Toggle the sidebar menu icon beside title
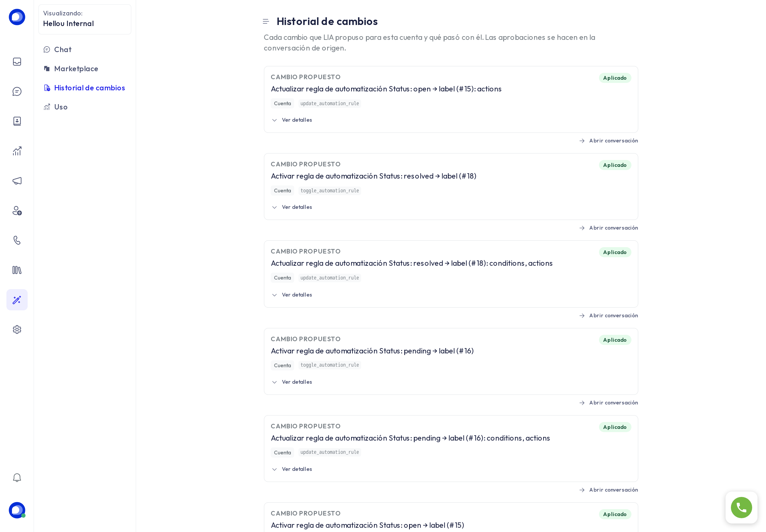This screenshot has height=532, width=766. [x=266, y=21]
